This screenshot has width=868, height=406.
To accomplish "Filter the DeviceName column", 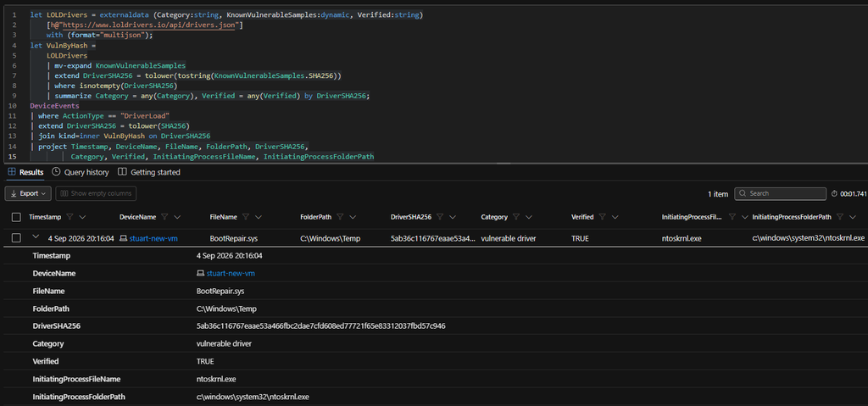I will click(x=165, y=217).
